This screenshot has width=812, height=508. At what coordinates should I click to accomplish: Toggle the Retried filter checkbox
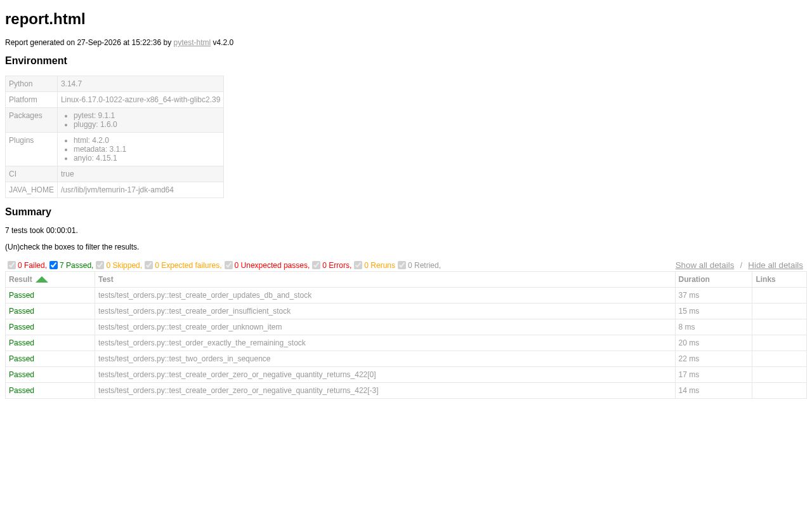(x=402, y=265)
